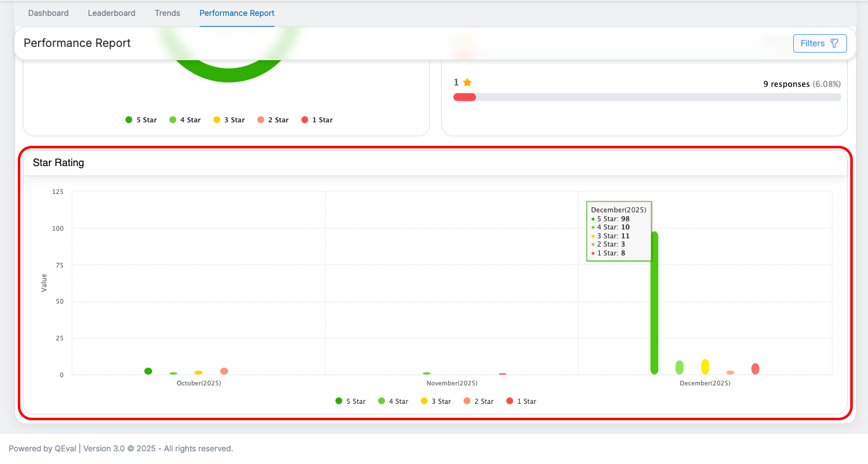Click the funnel icon in Filters

[834, 44]
